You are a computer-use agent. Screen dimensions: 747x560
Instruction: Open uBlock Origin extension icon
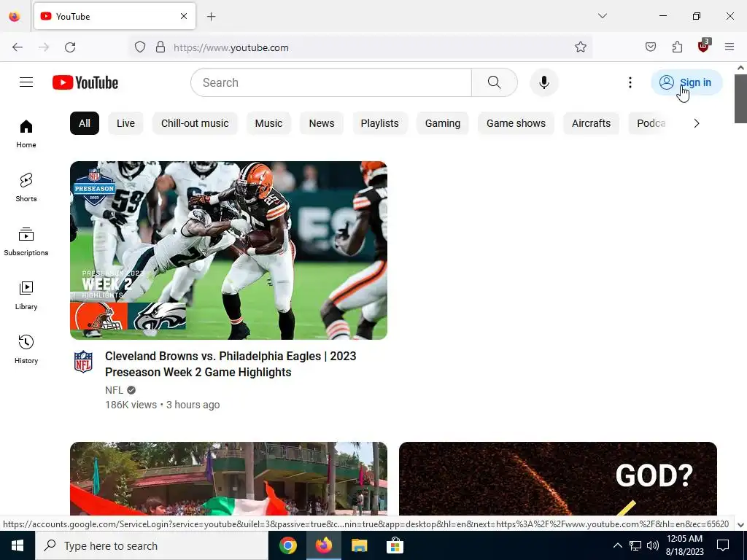click(x=704, y=46)
